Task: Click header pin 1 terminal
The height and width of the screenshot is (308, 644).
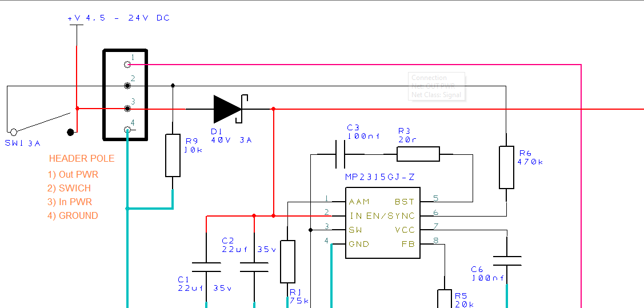Action: tap(127, 65)
